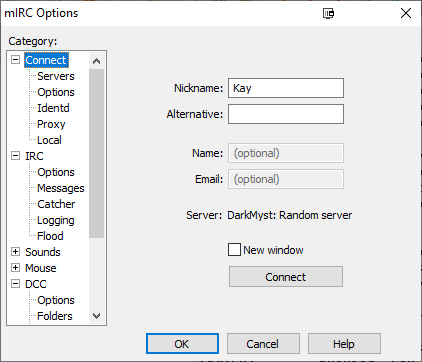Viewport: 422px width, 362px height.
Task: Click the title bar switchbar icon
Action: [328, 13]
